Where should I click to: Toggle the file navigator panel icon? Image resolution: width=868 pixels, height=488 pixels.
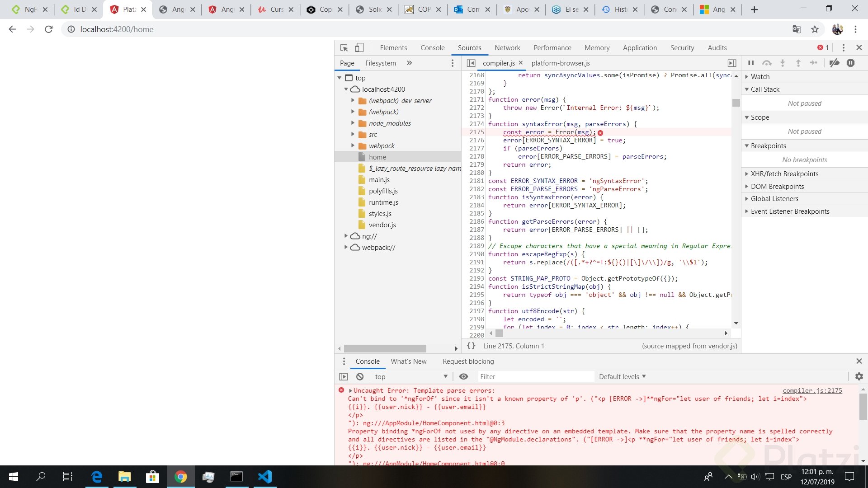471,63
